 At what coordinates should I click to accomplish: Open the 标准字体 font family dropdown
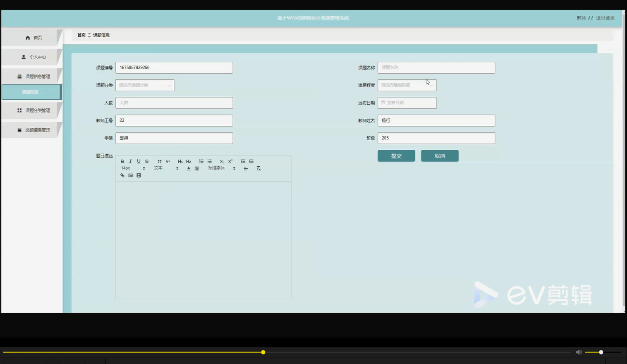(222, 168)
